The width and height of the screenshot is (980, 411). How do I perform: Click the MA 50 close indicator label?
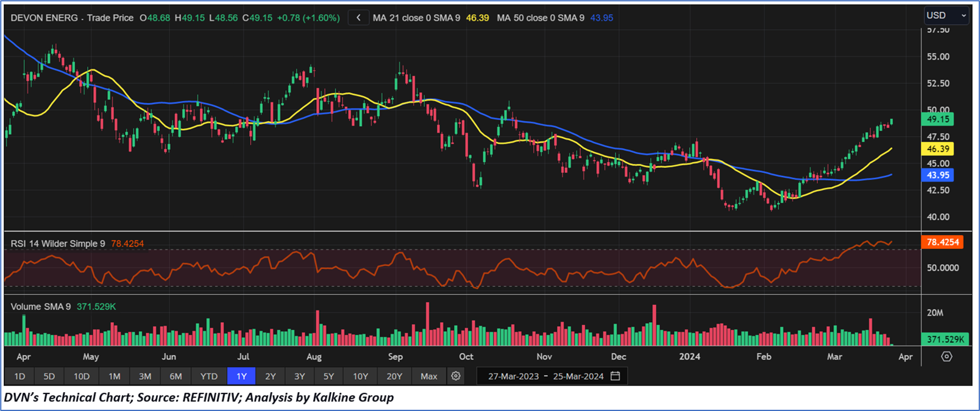[x=540, y=18]
